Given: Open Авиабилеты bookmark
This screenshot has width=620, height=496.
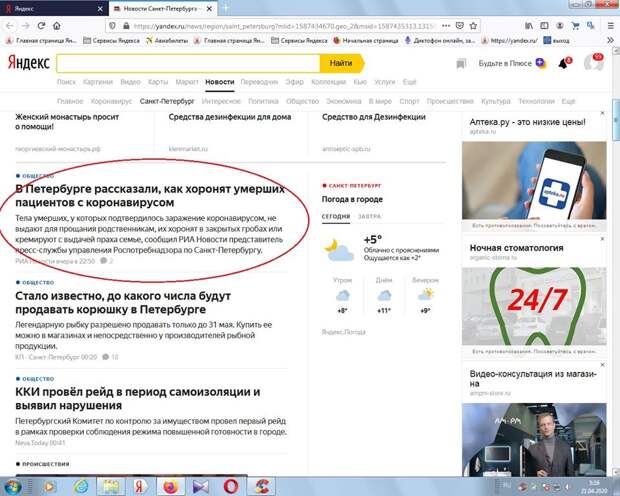Looking at the screenshot, I should [167, 40].
